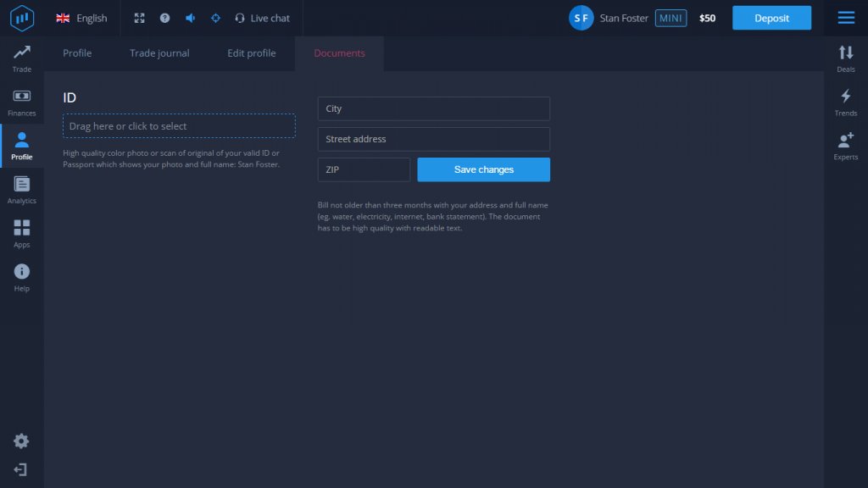Open Help info in sidebar

point(22,278)
